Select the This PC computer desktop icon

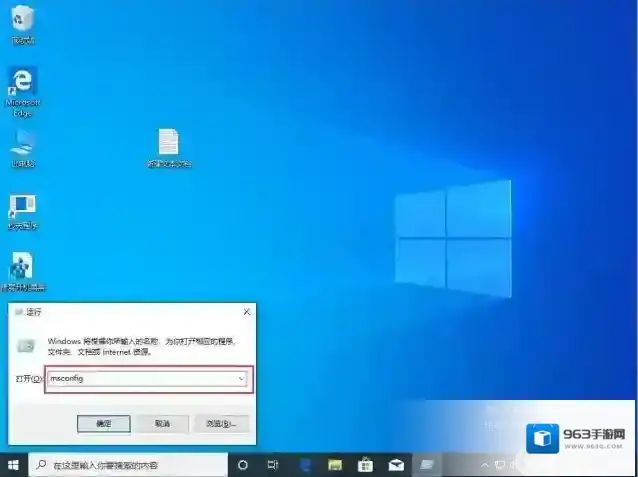(23, 149)
